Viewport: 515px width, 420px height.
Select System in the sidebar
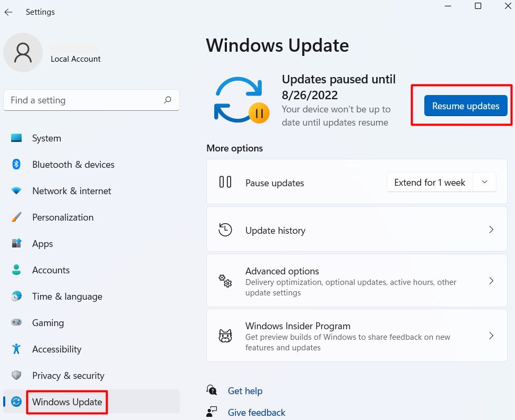46,138
